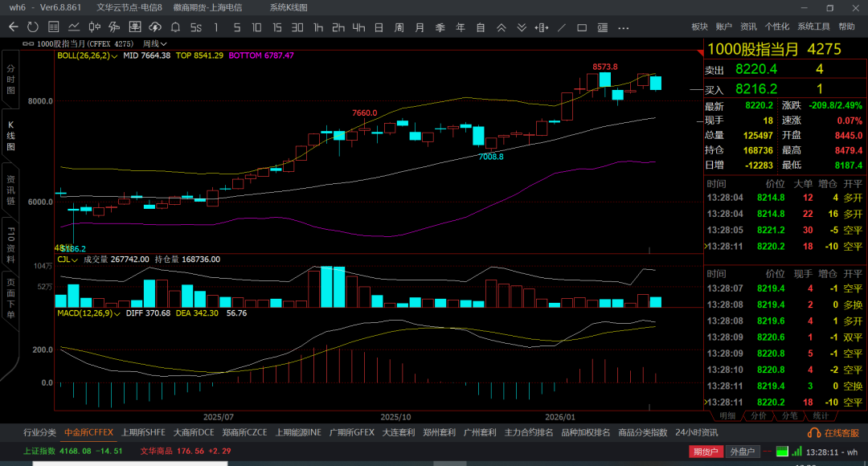Open the 账户 menu

click(x=723, y=27)
